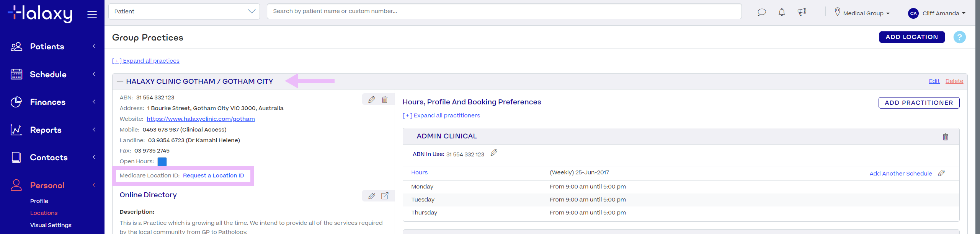Click the Finances pie chart icon
The image size is (980, 234).
(16, 102)
